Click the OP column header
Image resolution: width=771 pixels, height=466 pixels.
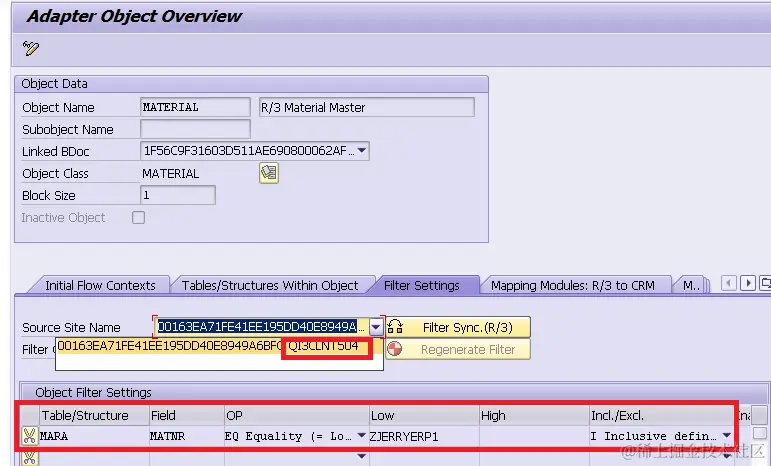click(297, 415)
